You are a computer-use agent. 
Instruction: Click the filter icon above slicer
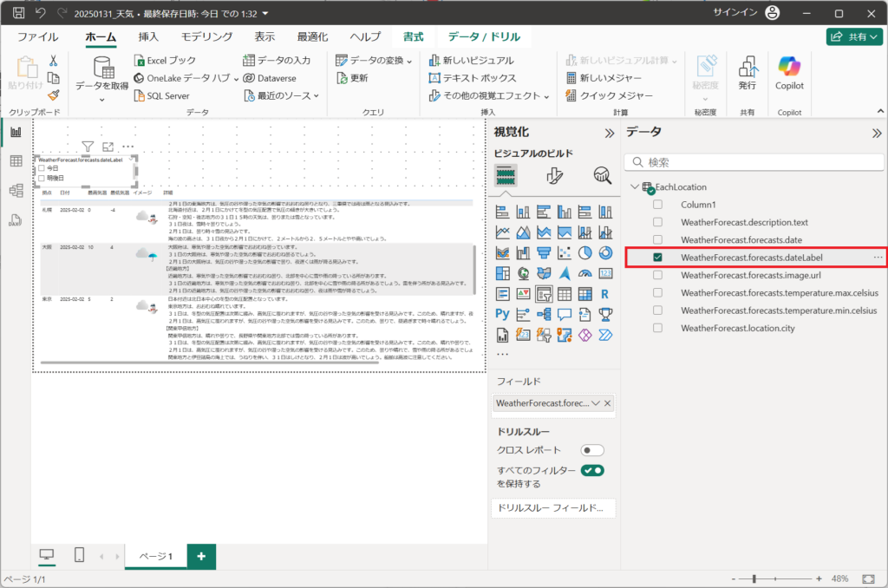click(87, 147)
